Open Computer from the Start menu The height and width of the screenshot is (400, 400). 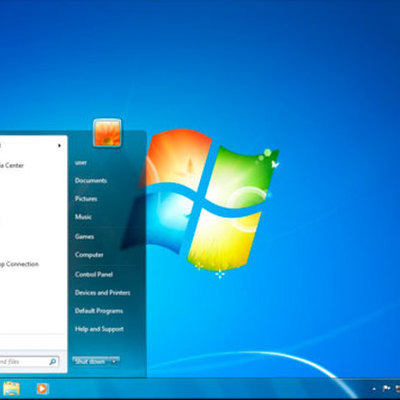(x=89, y=255)
